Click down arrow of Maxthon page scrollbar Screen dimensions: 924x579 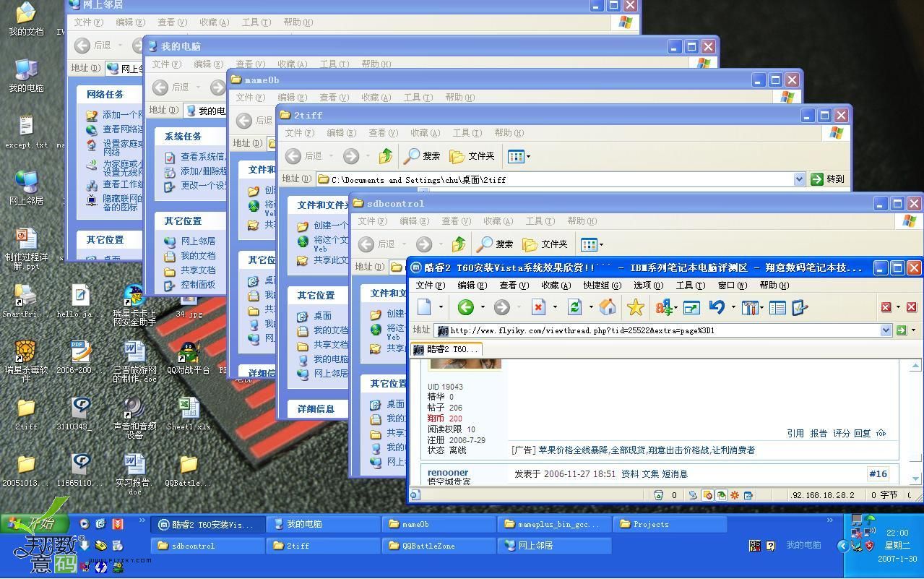click(916, 479)
